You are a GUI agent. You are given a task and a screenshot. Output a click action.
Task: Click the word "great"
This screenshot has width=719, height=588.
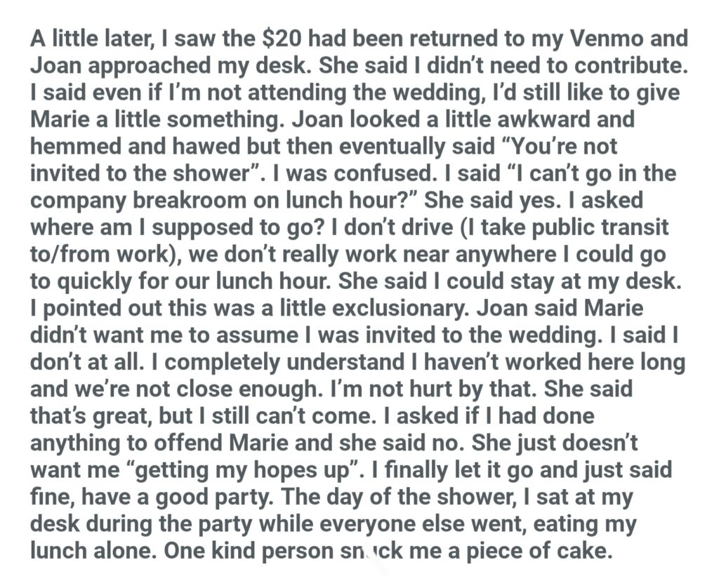[114, 415]
